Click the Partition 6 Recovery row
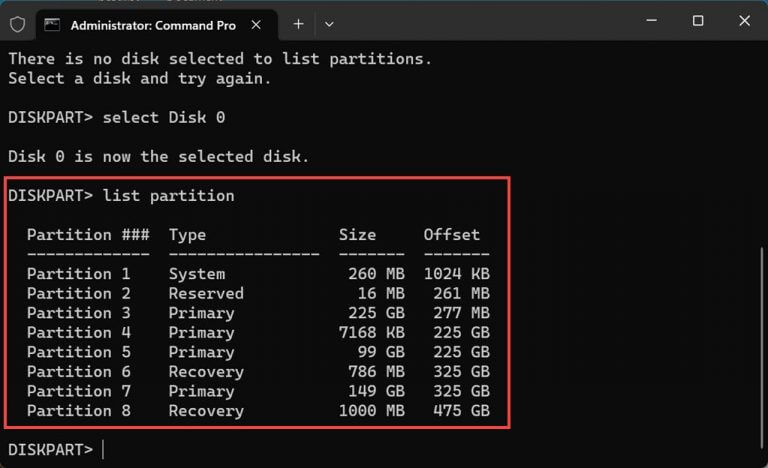 [258, 371]
